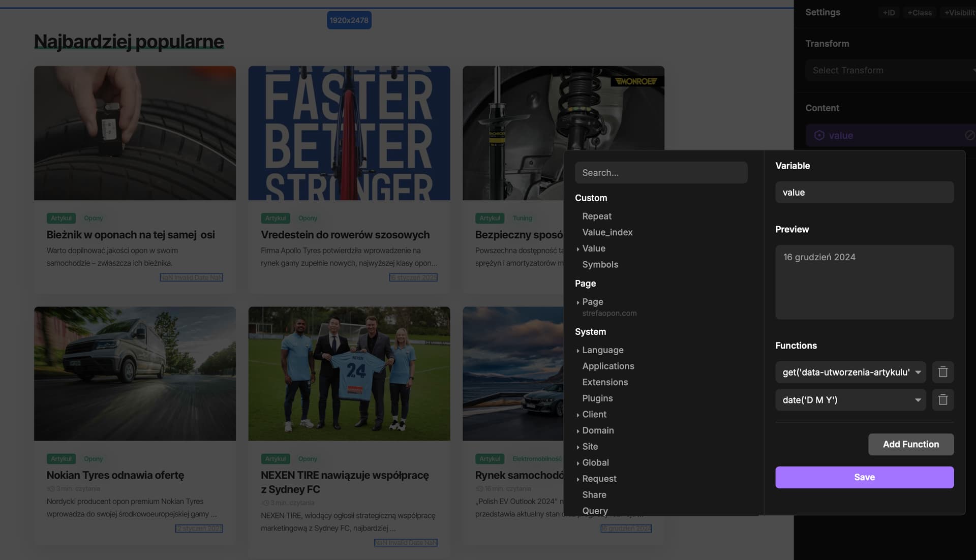Focus the Search... field
976x560 pixels.
point(661,173)
